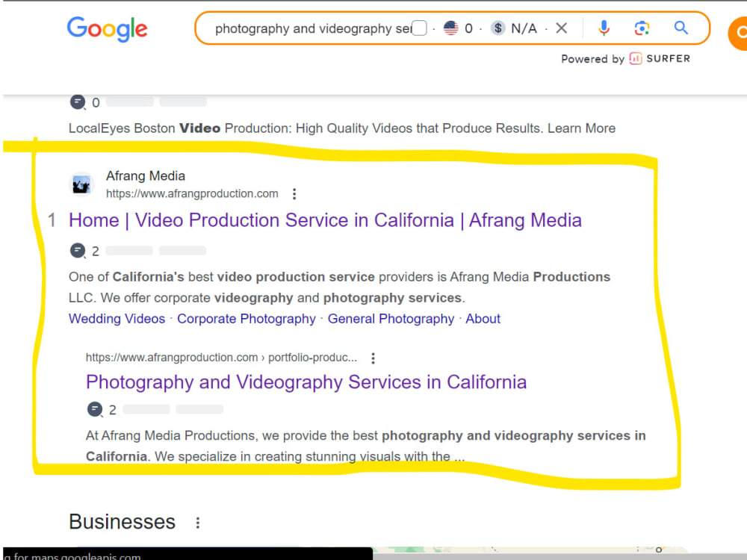747x560 pixels.
Task: Click the Businesses heading
Action: pyautogui.click(x=122, y=522)
